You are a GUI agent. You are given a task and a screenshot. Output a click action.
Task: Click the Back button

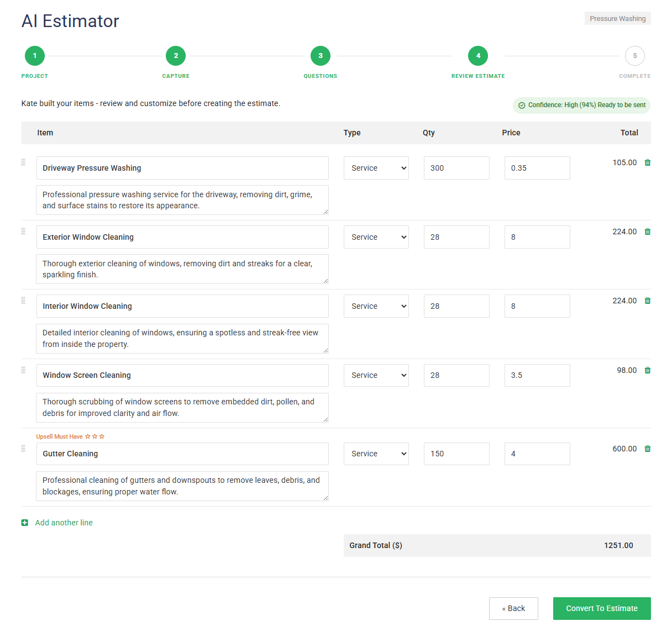coord(513,608)
